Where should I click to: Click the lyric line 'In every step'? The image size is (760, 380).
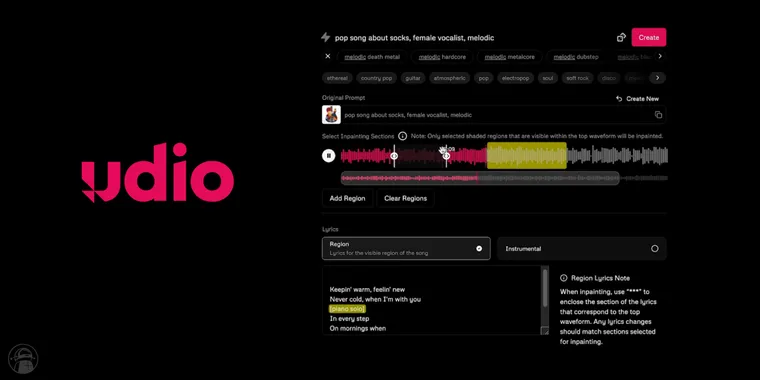tap(349, 318)
